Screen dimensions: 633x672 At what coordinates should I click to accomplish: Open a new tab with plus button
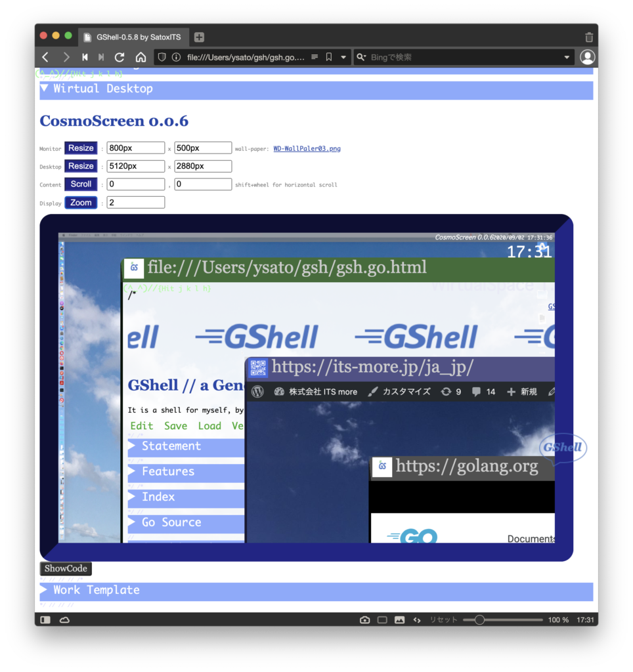[x=199, y=37]
